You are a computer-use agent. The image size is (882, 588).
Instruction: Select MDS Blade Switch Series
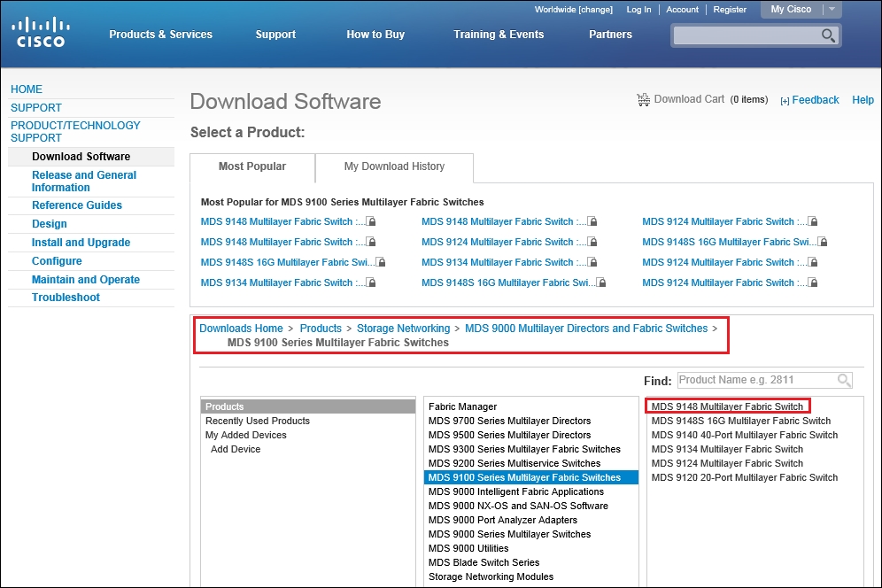pos(484,562)
